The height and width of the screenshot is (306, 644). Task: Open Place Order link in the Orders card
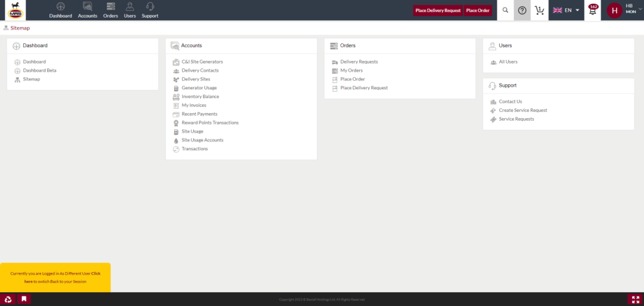point(353,79)
